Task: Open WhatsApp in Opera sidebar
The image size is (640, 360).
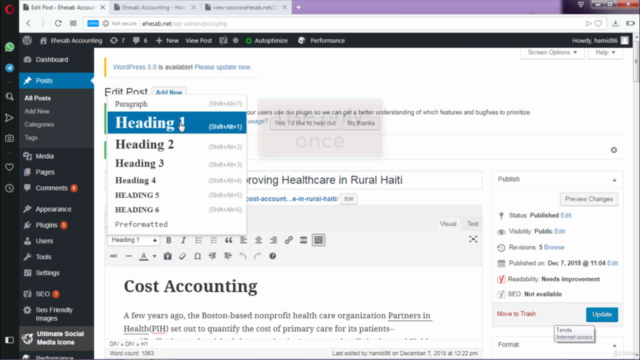Action: (9, 47)
